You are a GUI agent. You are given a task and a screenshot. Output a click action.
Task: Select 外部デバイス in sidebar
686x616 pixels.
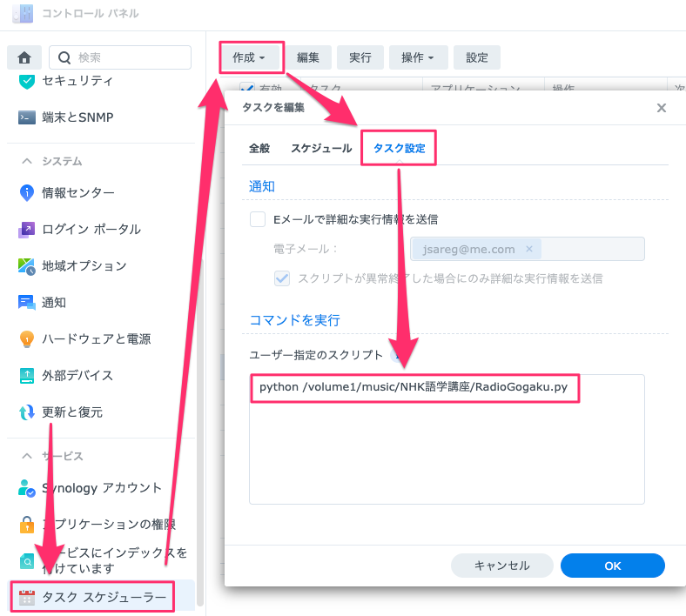pos(77,375)
